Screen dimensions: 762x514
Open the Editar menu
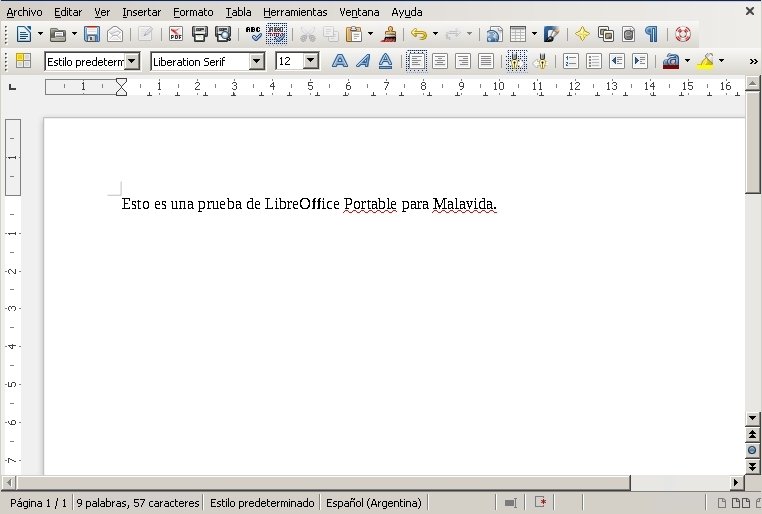click(68, 12)
